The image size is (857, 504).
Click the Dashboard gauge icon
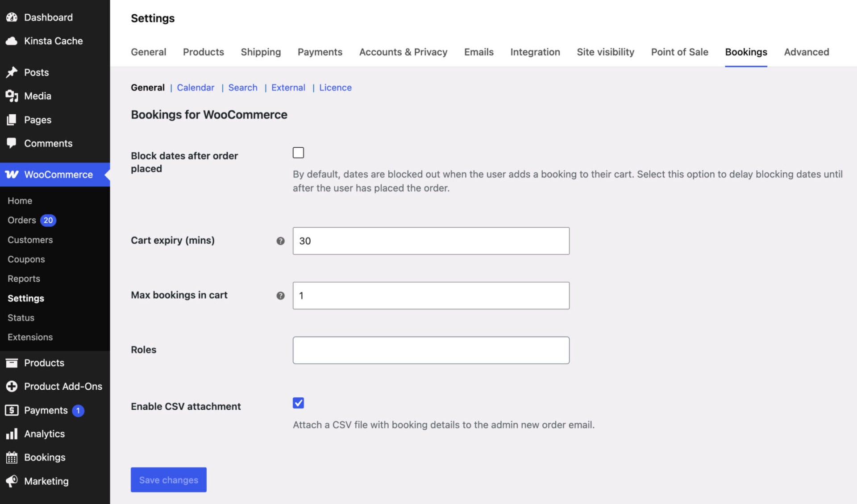point(12,17)
